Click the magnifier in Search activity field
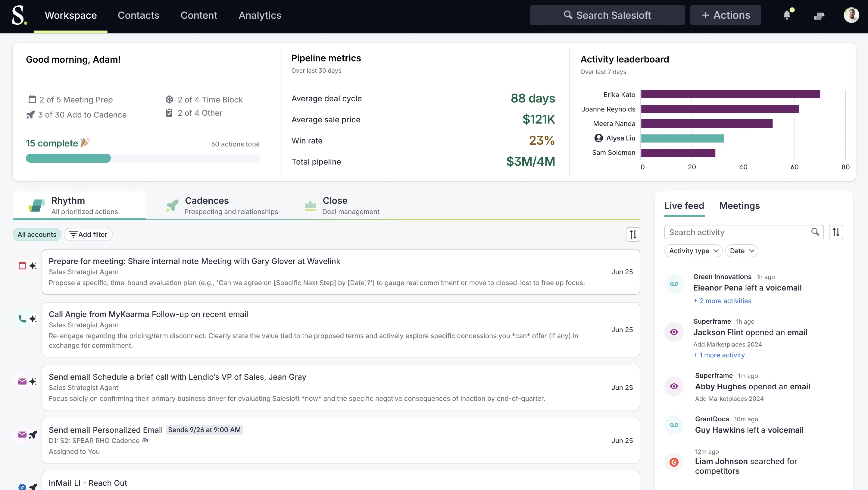The height and width of the screenshot is (490, 868). point(815,232)
